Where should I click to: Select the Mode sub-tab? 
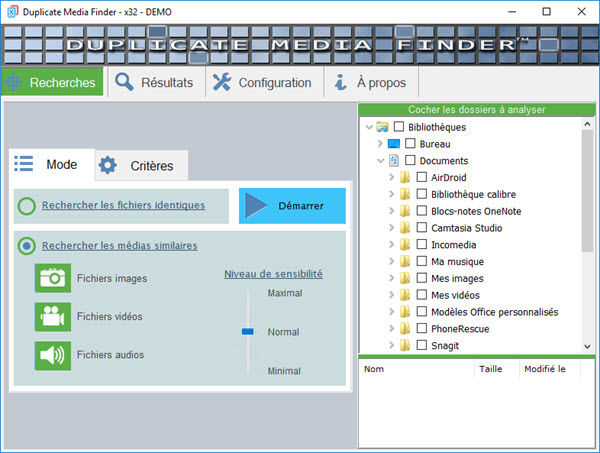(x=52, y=165)
